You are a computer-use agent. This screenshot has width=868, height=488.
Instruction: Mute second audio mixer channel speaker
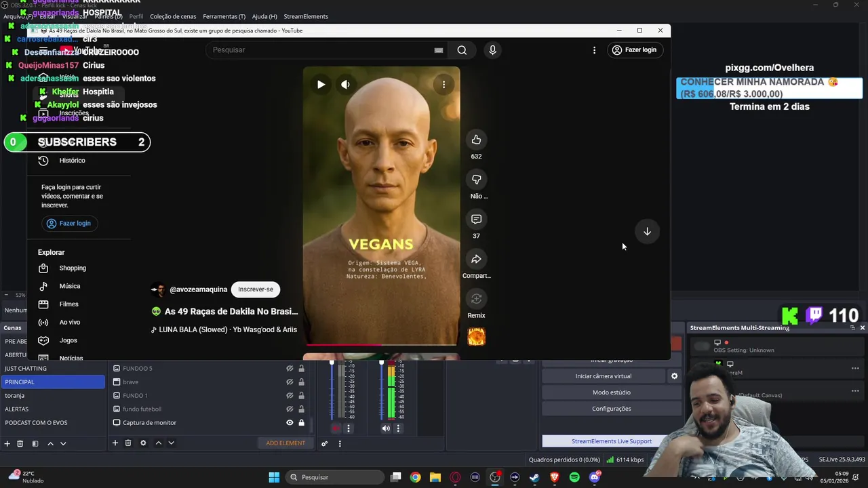pyautogui.click(x=386, y=428)
